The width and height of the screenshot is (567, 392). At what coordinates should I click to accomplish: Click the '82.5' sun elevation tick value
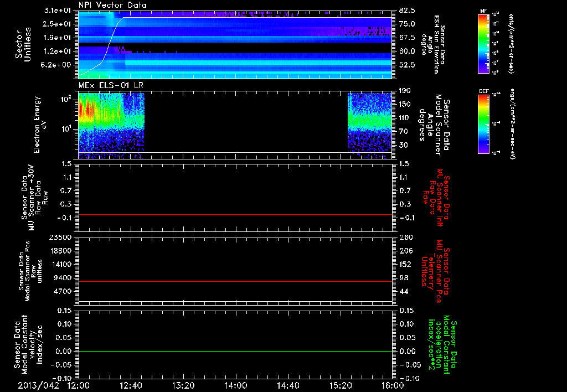(407, 10)
